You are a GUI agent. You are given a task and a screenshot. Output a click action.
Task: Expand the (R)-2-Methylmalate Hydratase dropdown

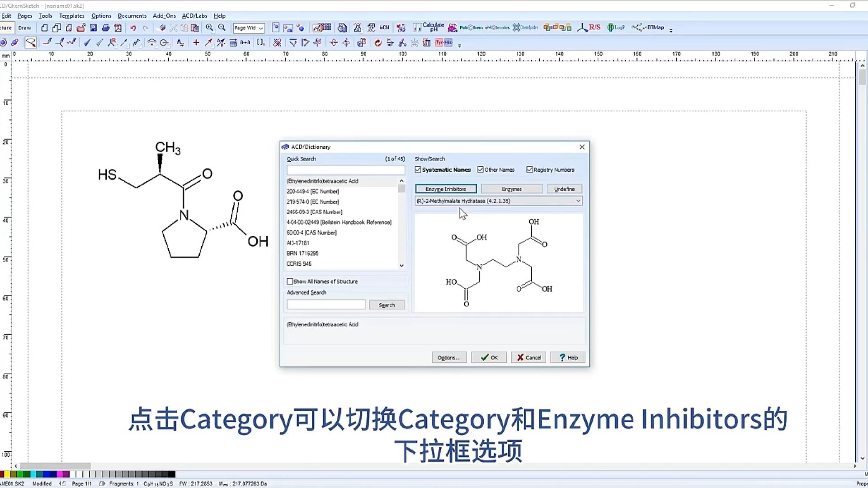click(x=578, y=201)
